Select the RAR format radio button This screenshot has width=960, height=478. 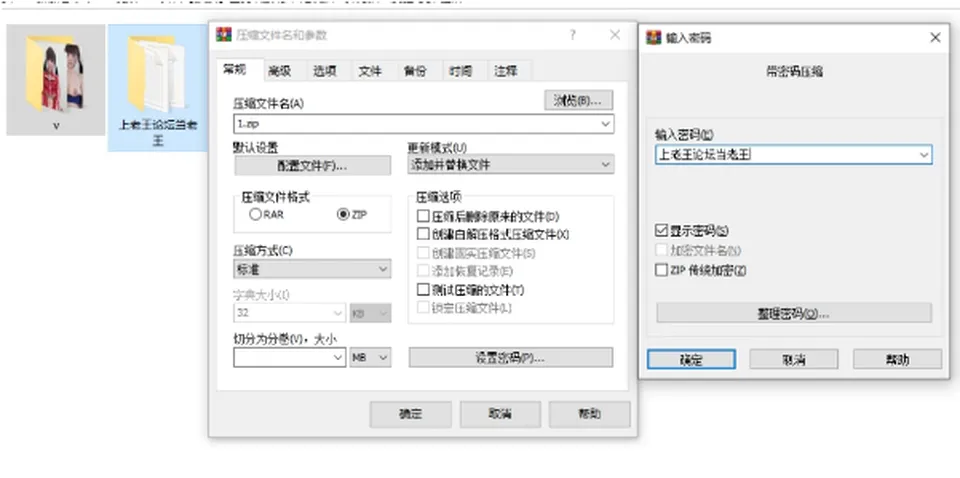[x=255, y=215]
